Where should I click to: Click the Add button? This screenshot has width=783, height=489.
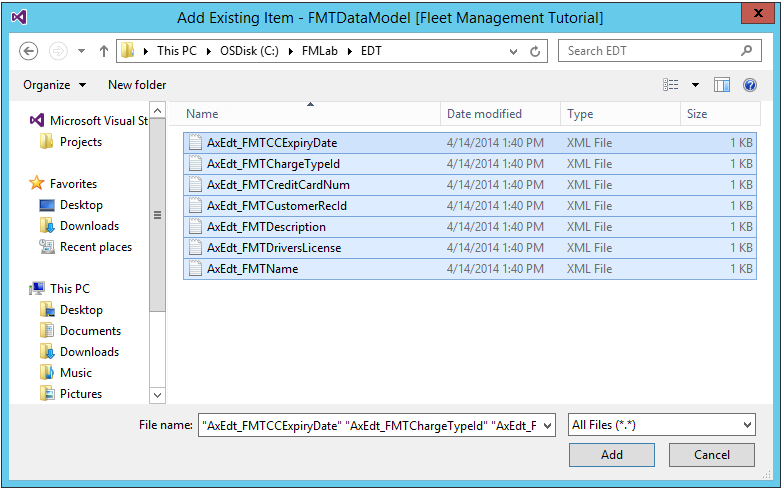(x=612, y=455)
